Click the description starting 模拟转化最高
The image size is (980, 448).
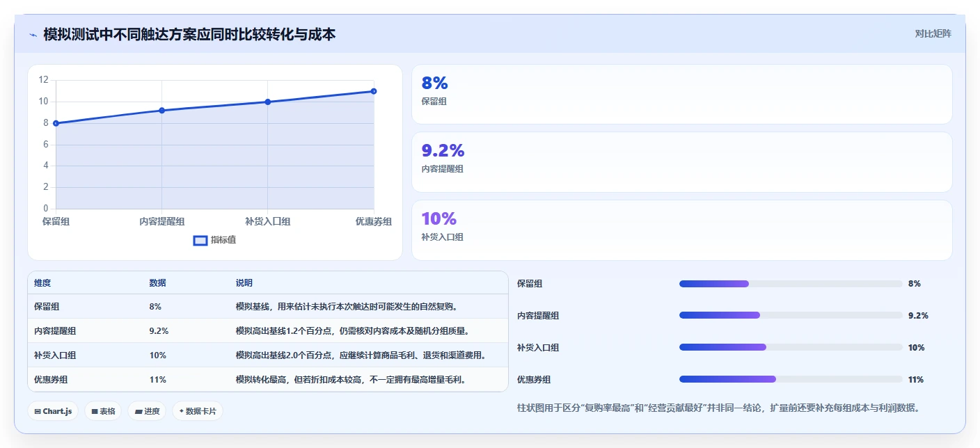coord(351,379)
